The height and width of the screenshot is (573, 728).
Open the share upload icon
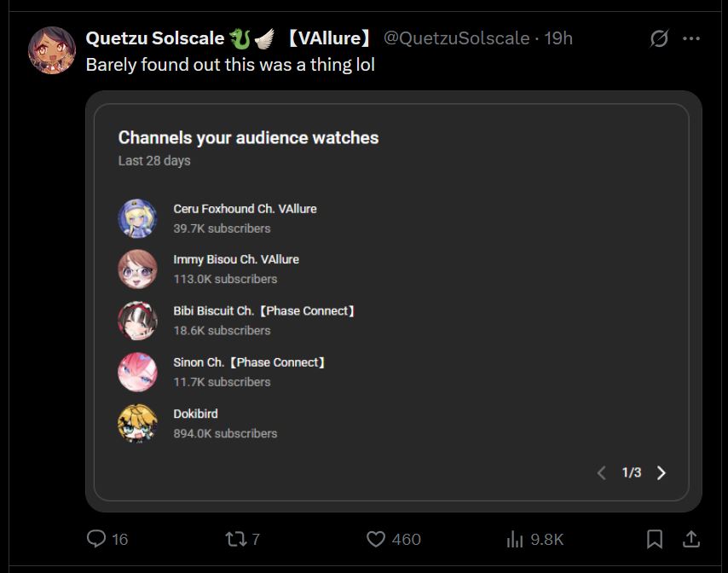[x=691, y=539]
